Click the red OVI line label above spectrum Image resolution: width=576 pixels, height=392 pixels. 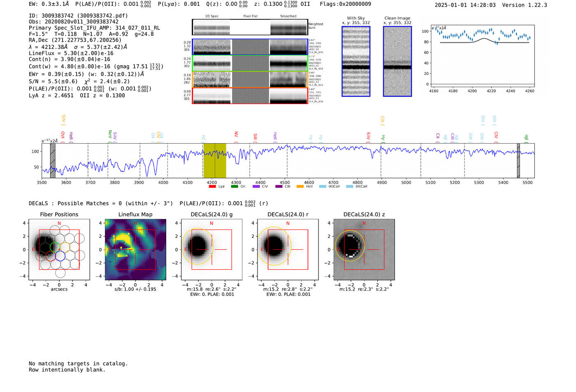[63, 137]
